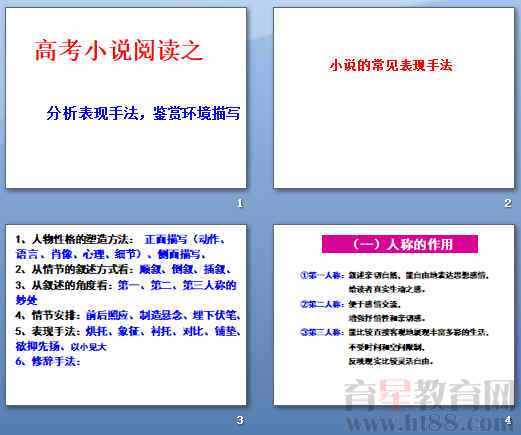The image size is (521, 435).
Task: Click the red title 高考小说阅读之
Action: pos(118,50)
